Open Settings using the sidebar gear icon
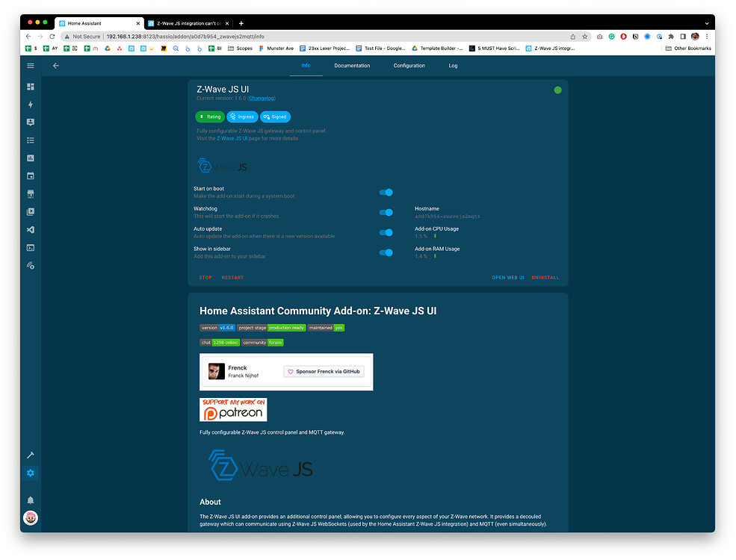736x560 pixels. 31,473
